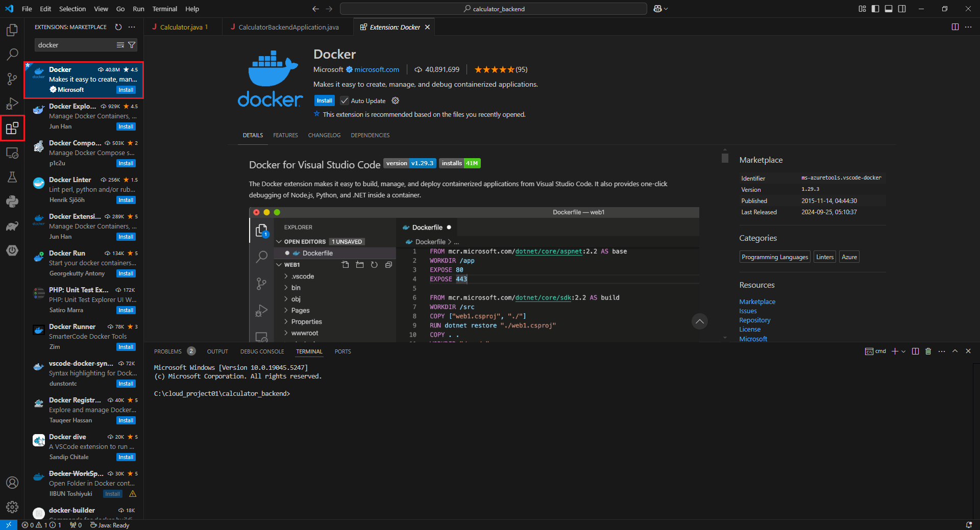
Task: Open the Extensions view icon
Action: pyautogui.click(x=12, y=128)
